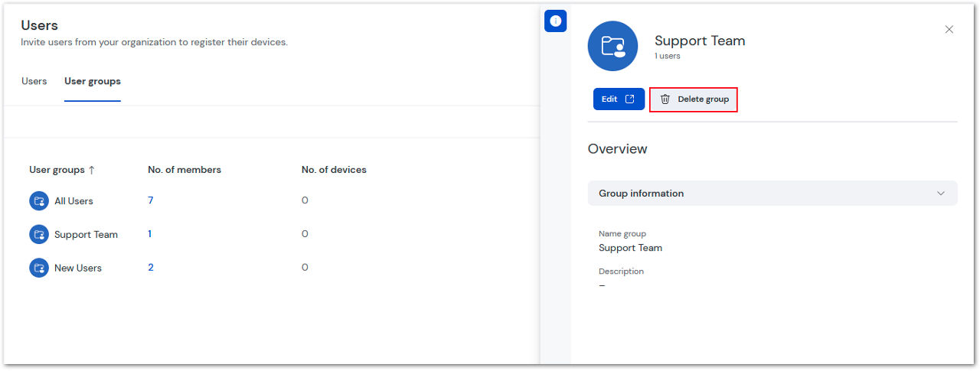Sort by User groups column arrow
This screenshot has height=371, width=980.
pyautogui.click(x=92, y=170)
